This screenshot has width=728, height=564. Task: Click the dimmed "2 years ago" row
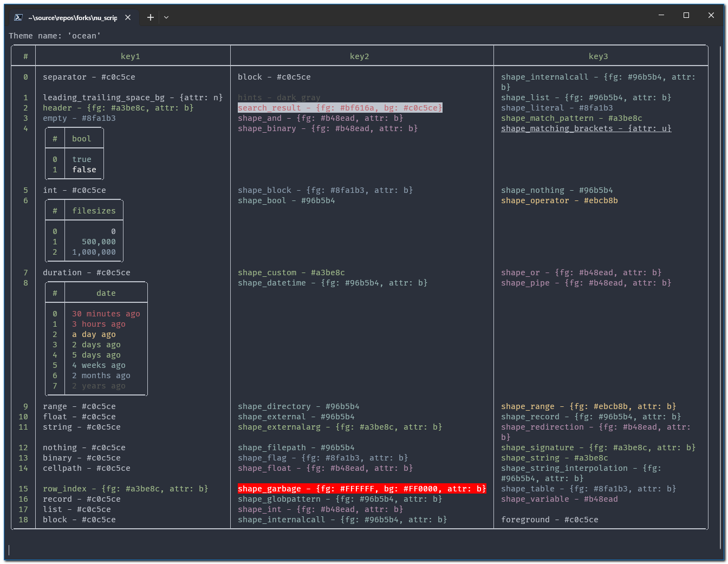[x=99, y=386]
